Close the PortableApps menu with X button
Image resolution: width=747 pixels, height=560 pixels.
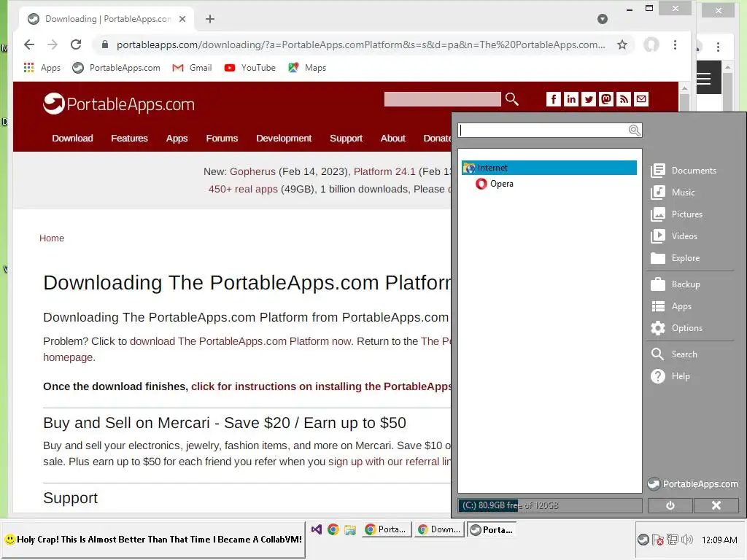pyautogui.click(x=716, y=505)
